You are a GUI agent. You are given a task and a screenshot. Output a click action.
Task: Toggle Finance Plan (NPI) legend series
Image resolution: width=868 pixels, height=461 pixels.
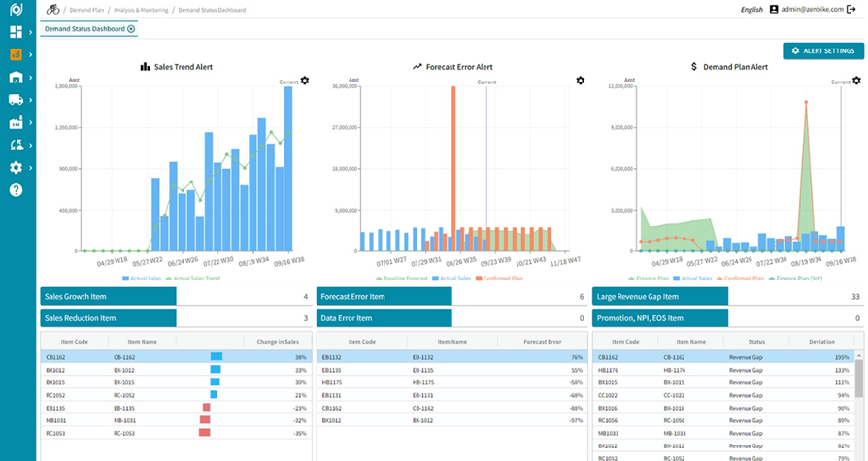click(x=798, y=279)
